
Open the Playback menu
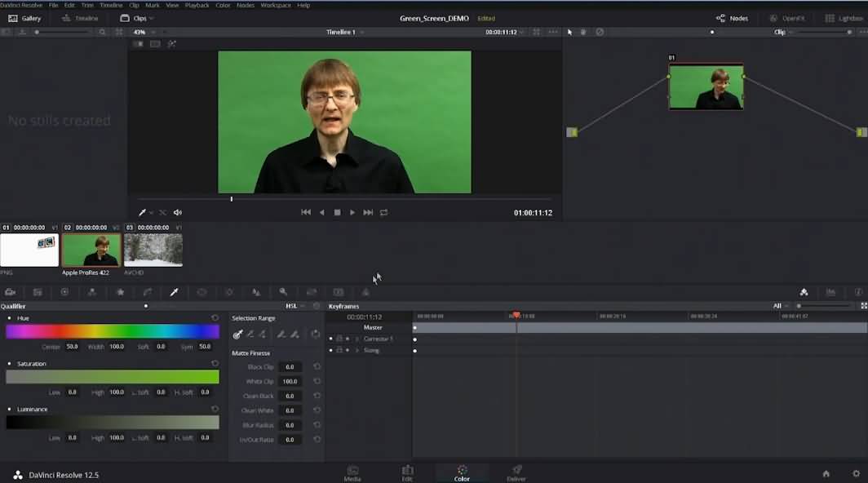pyautogui.click(x=197, y=5)
